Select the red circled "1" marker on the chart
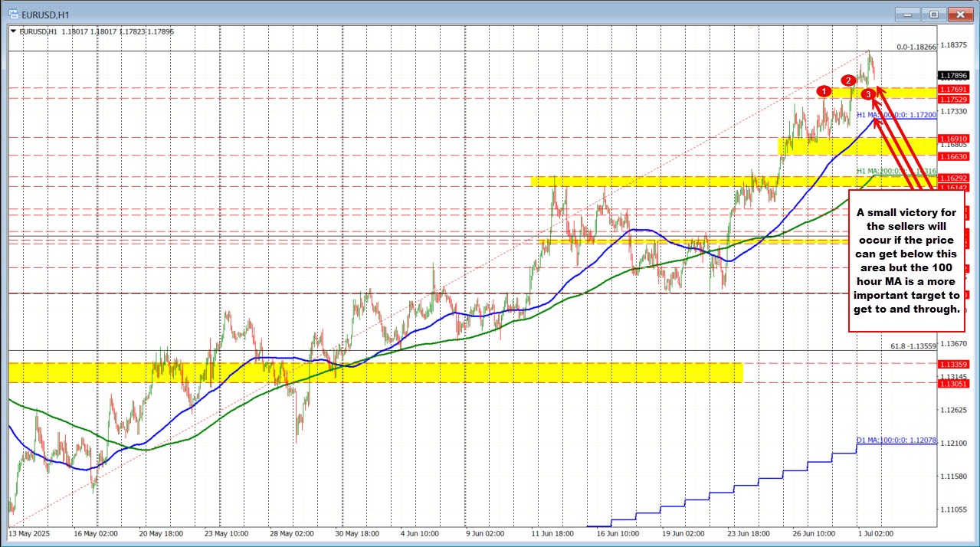The width and height of the screenshot is (980, 547). [824, 90]
